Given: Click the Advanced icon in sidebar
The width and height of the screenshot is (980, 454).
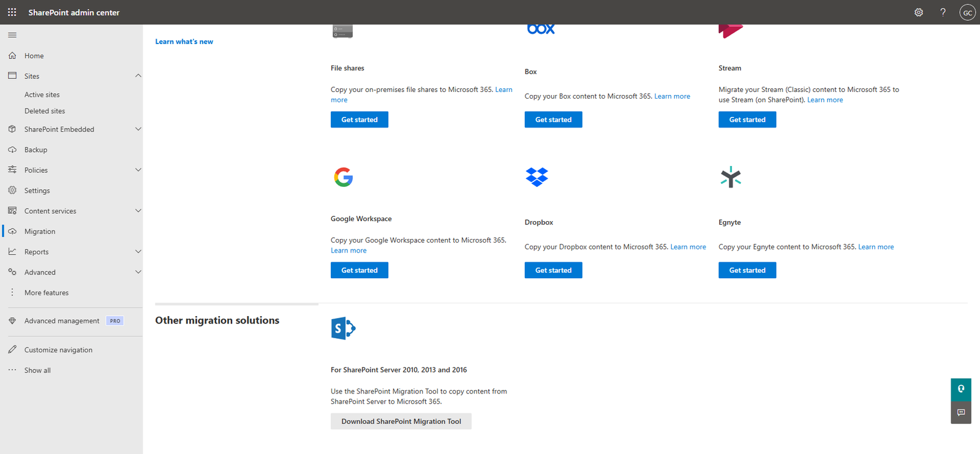Looking at the screenshot, I should 12,272.
